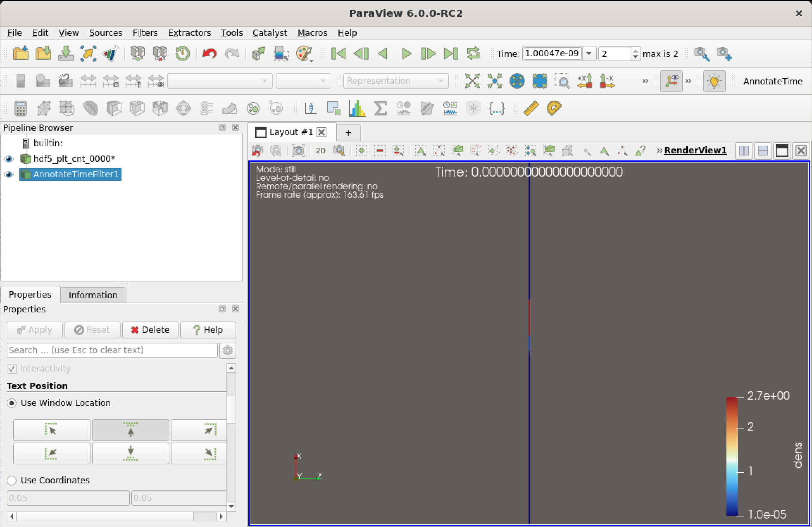This screenshot has width=812, height=527.
Task: Click the Undo red arrow icon
Action: 210,53
